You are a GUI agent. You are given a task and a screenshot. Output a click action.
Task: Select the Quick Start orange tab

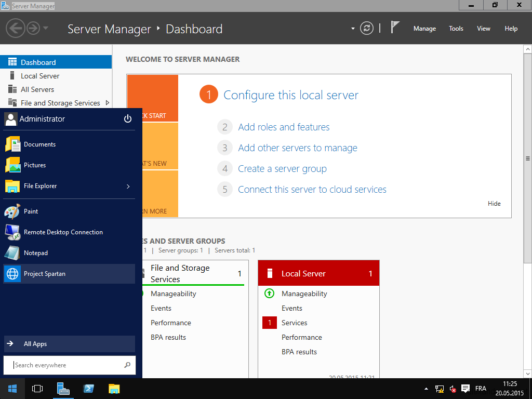[x=160, y=98]
